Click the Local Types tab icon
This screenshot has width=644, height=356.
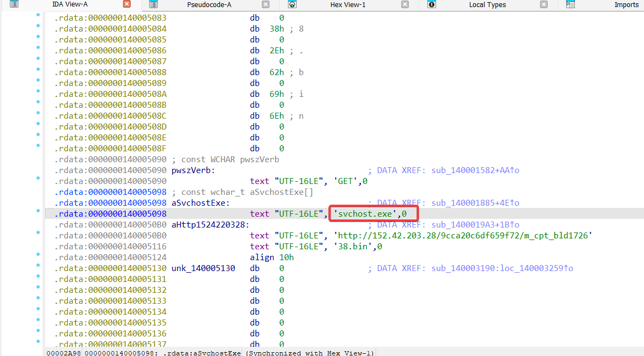[x=432, y=4]
